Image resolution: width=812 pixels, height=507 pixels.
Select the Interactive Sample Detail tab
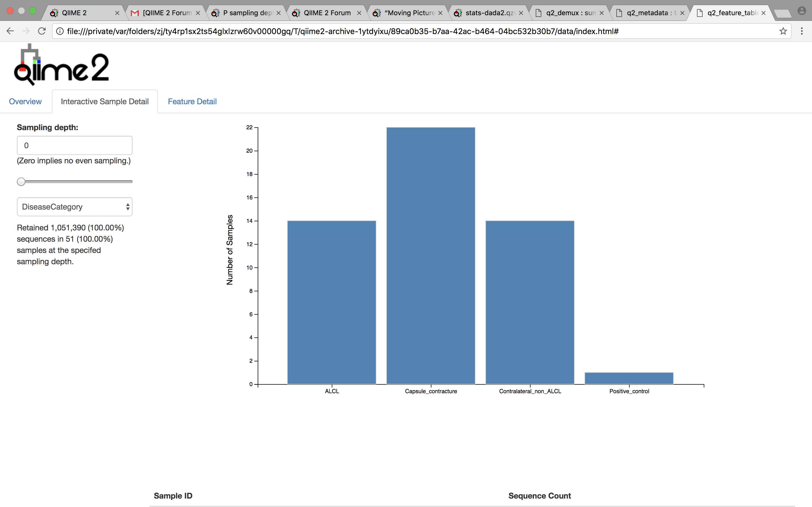pyautogui.click(x=105, y=101)
